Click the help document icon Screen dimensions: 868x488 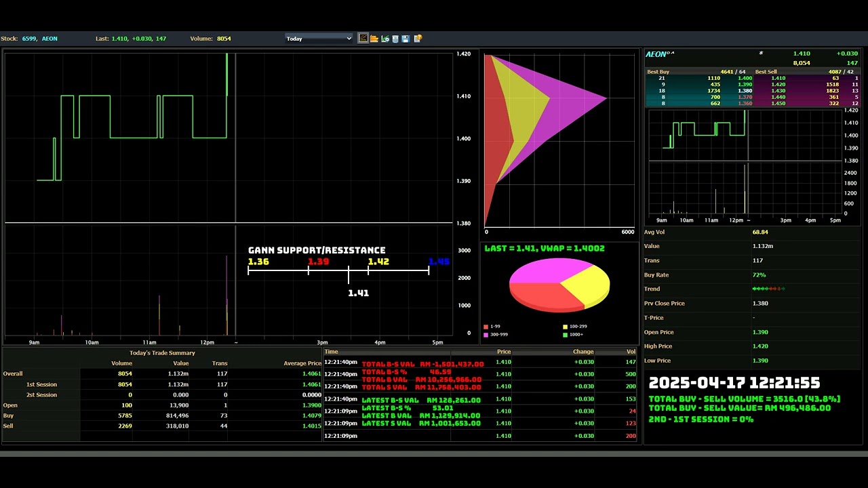[x=418, y=39]
